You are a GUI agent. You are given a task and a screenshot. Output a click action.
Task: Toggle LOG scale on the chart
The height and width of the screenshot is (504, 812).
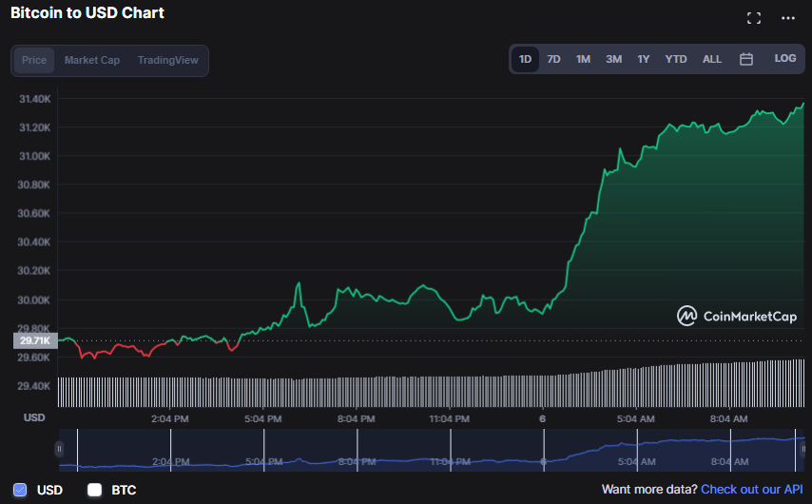[785, 59]
